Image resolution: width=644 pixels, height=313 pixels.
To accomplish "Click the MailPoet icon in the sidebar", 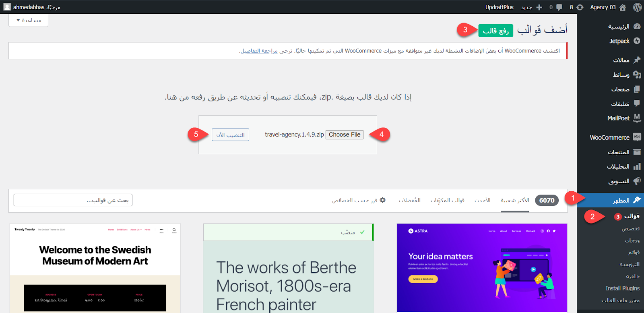I will [x=637, y=118].
